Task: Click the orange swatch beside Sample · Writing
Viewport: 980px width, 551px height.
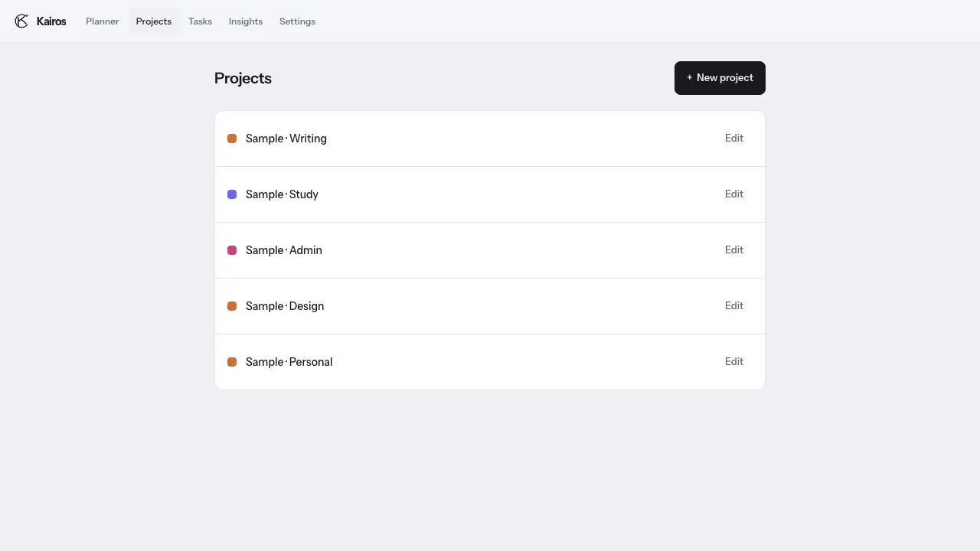Action: click(232, 139)
